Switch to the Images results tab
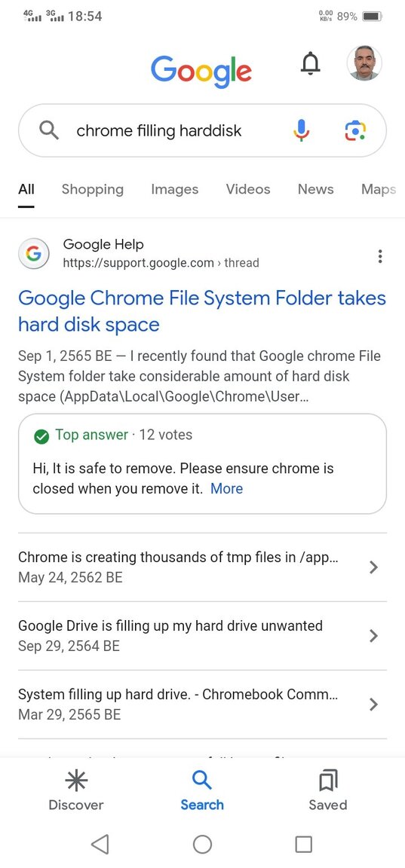This screenshot has width=405, height=868. pos(174,189)
